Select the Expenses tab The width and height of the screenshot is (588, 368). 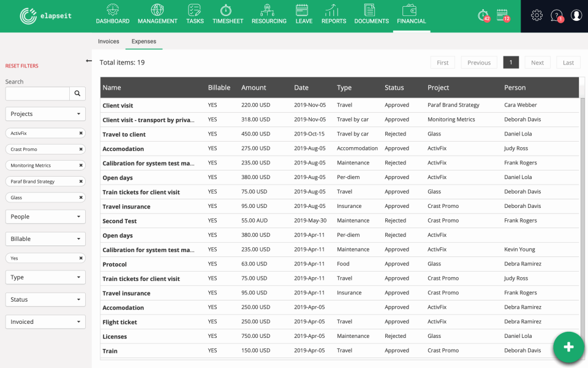143,41
